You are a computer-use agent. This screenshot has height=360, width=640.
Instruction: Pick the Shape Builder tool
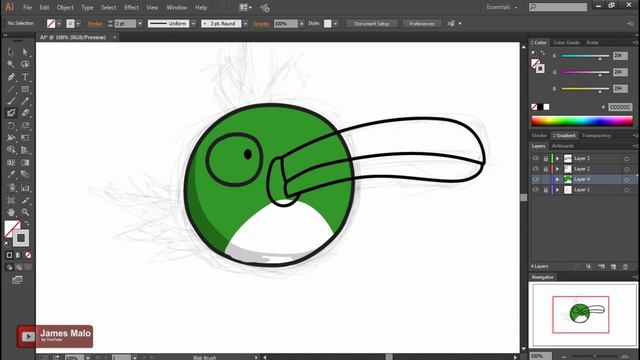point(11,150)
